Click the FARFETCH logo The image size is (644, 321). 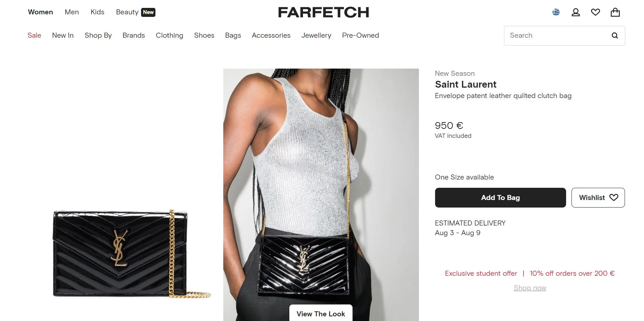pyautogui.click(x=323, y=12)
